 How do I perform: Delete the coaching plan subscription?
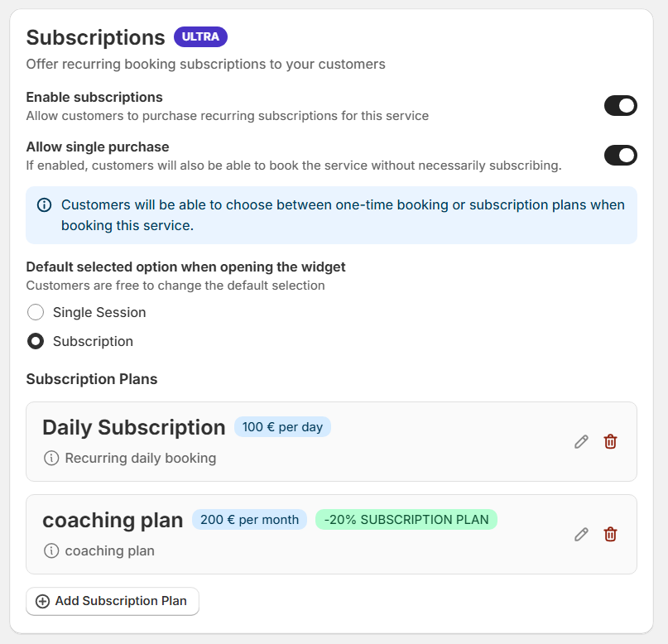[x=610, y=535]
